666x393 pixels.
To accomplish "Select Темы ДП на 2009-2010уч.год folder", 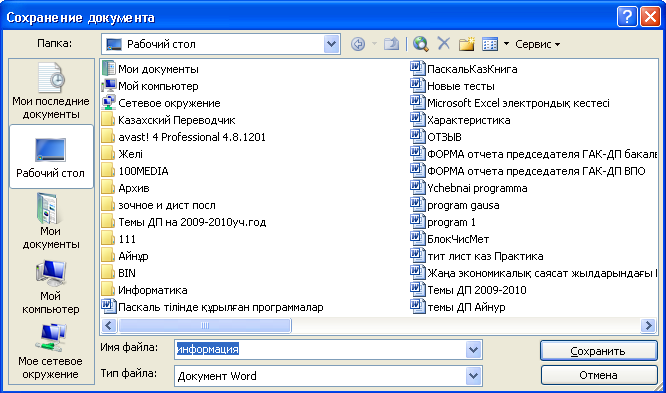I will (x=184, y=222).
